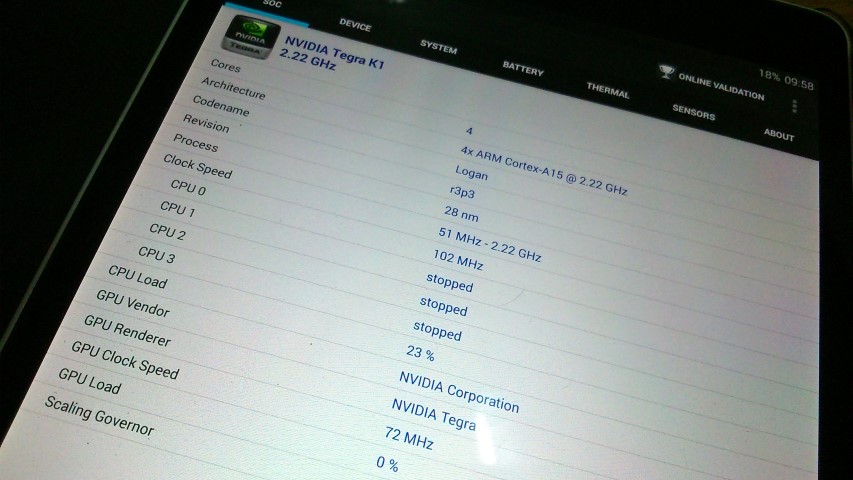Select the Architecture label

[233, 88]
